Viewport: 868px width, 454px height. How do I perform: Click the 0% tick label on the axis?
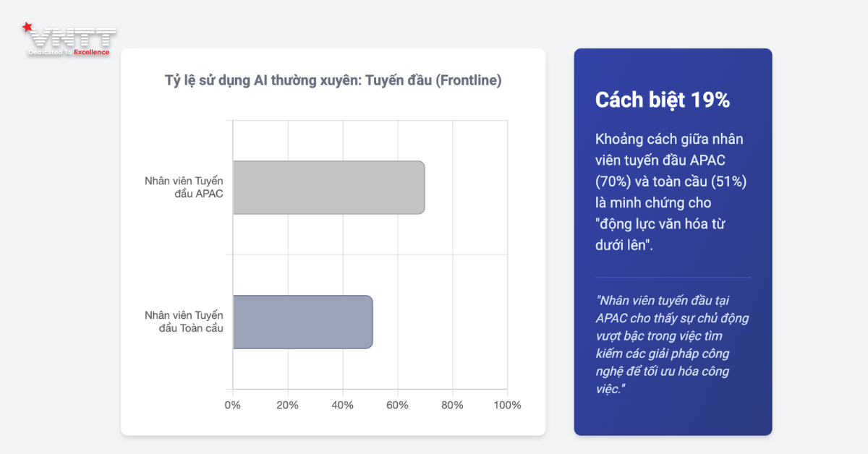pyautogui.click(x=233, y=405)
